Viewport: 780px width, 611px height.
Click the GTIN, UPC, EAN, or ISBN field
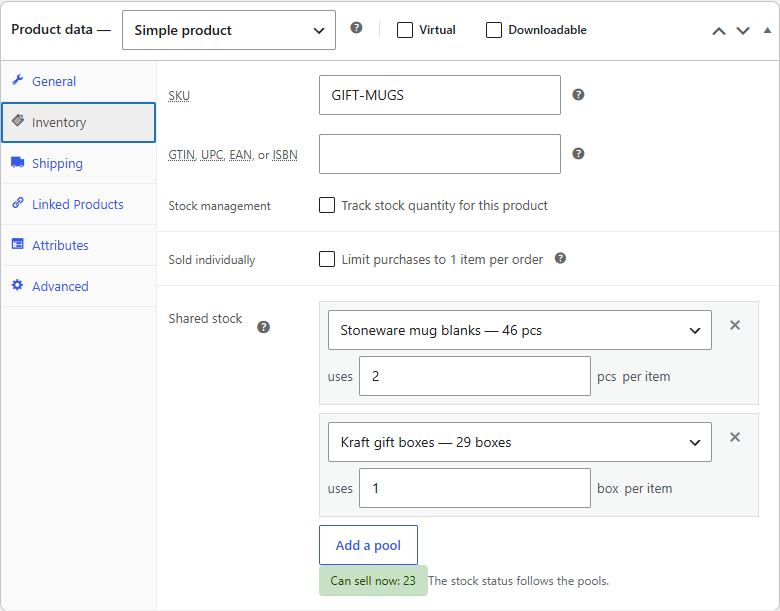coord(440,154)
